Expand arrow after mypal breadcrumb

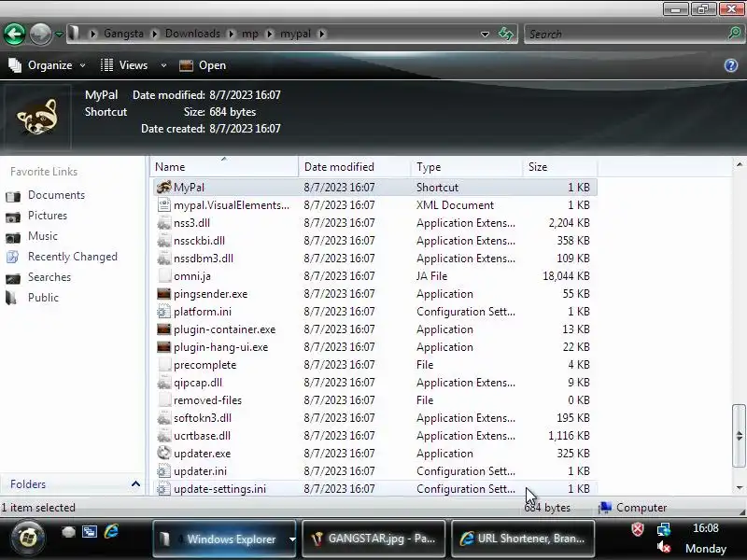coord(321,34)
